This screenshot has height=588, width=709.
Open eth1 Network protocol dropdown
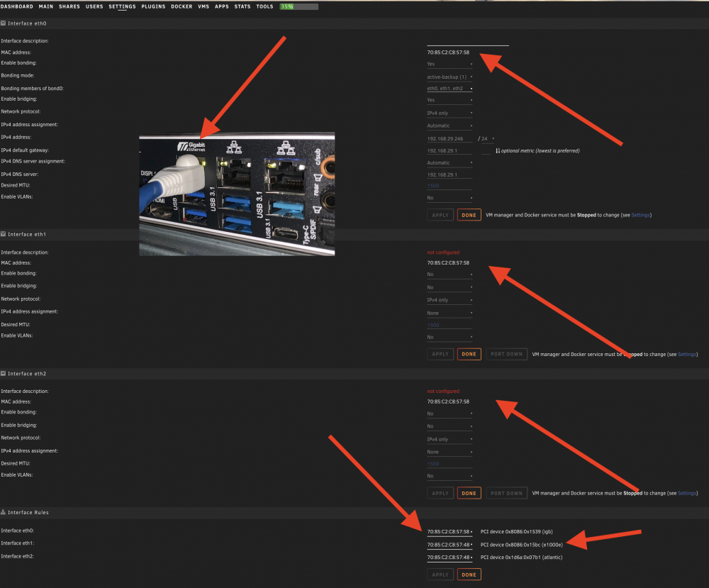(450, 300)
